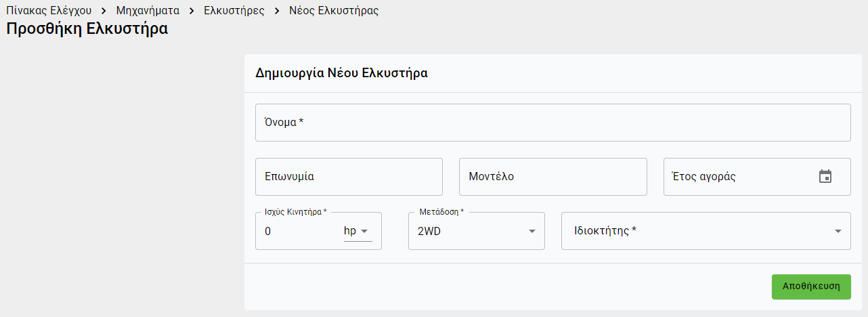Click the chevron before Νέος Ελκυστήρας breadcrumb

[277, 11]
